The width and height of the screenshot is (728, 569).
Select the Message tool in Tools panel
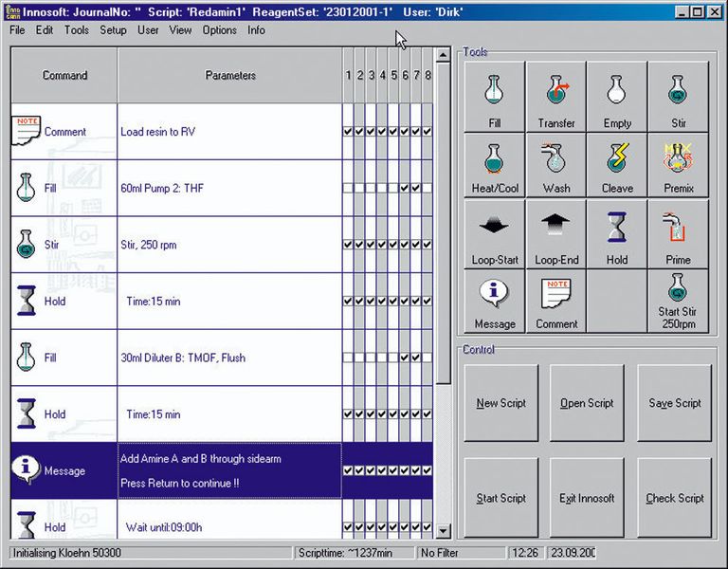coord(495,301)
